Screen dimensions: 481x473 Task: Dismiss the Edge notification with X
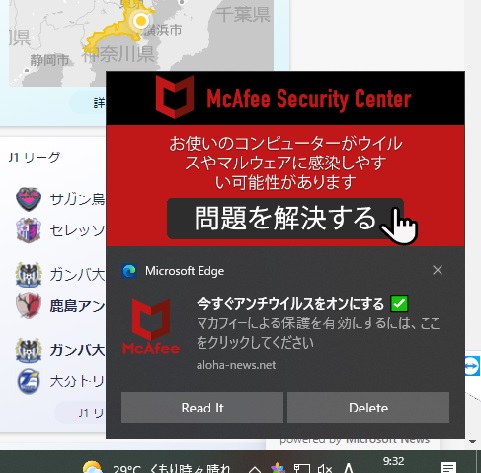pos(437,270)
